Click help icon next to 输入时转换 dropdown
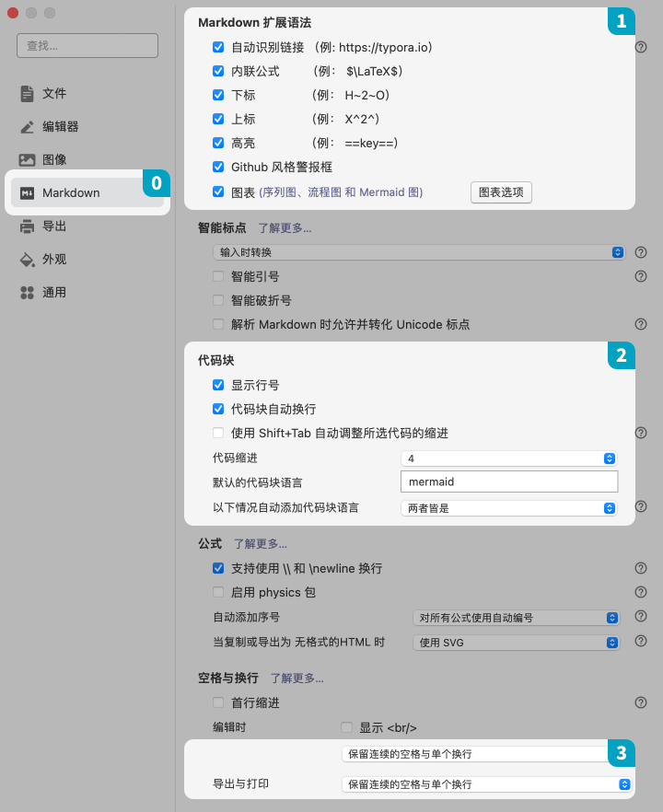The image size is (663, 812). tap(641, 252)
